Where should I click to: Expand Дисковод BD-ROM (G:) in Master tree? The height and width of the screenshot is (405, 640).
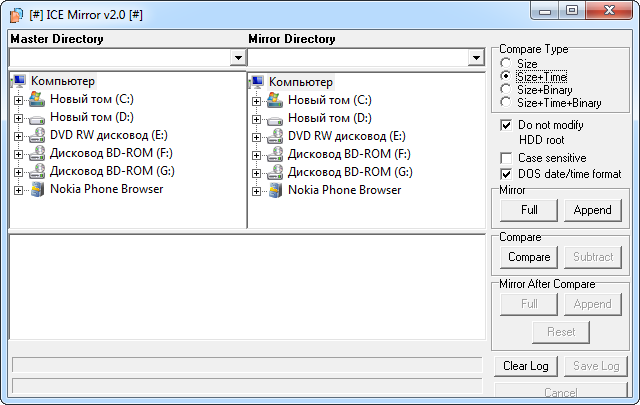click(18, 172)
